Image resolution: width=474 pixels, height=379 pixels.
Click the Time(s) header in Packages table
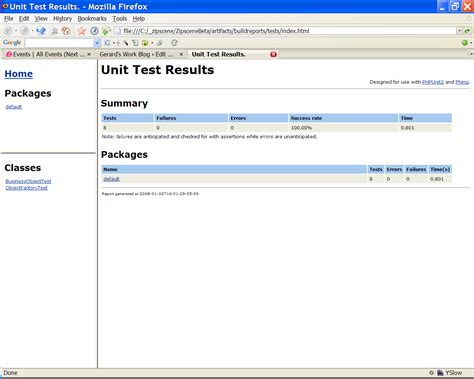tap(440, 169)
